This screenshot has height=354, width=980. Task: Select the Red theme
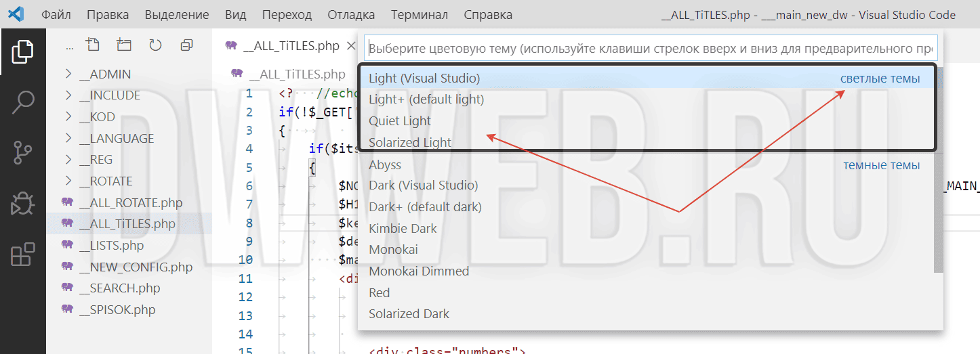(647, 292)
